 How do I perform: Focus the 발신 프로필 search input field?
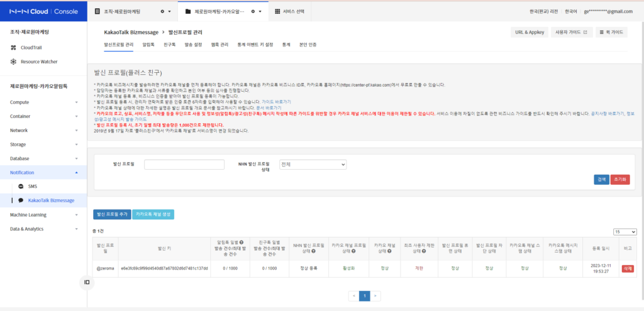point(184,165)
